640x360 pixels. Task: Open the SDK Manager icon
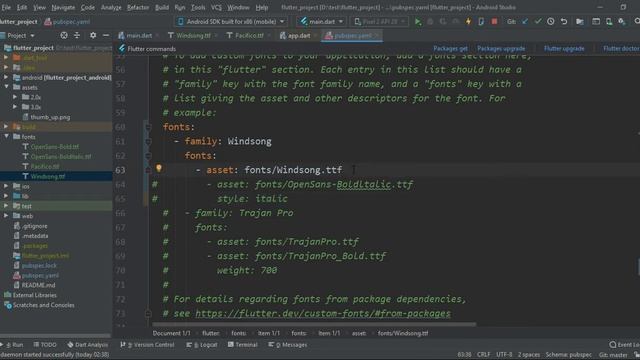coord(622,22)
